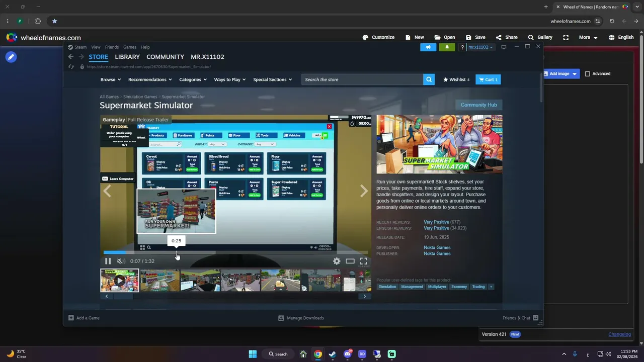
Task: Switch Steam to Big Picture mode icon
Action: click(504, 47)
